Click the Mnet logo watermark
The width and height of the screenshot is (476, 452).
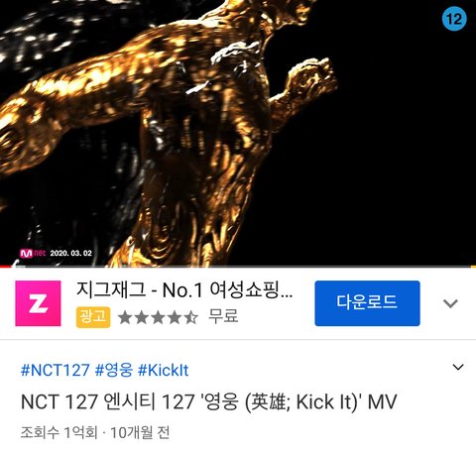click(x=33, y=254)
